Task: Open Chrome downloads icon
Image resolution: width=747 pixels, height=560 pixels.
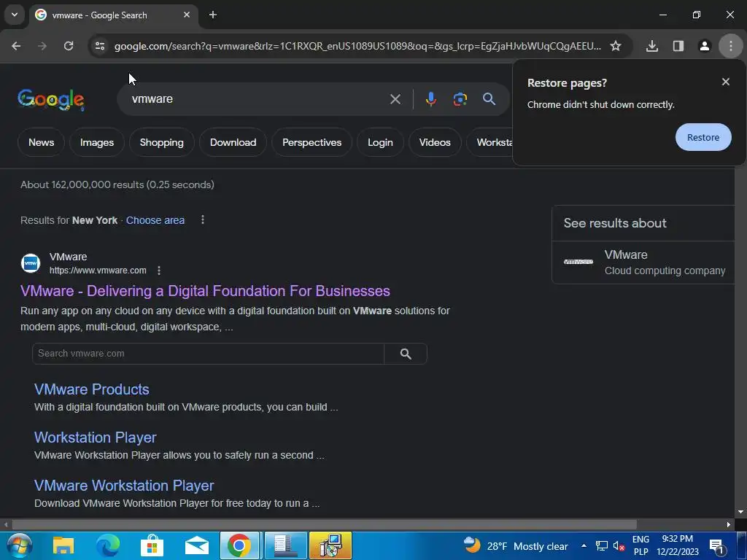Action: point(652,46)
